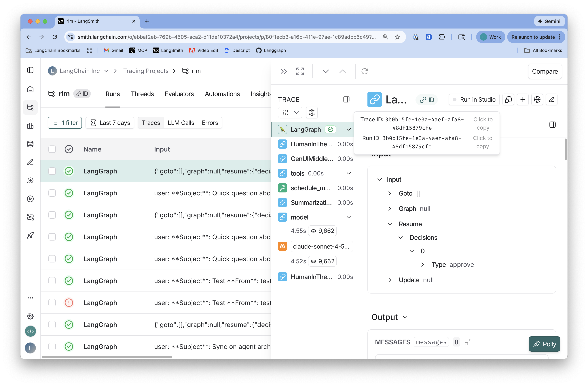Open the Deployments rocket icon in sidebar
The image size is (588, 386).
click(x=30, y=235)
